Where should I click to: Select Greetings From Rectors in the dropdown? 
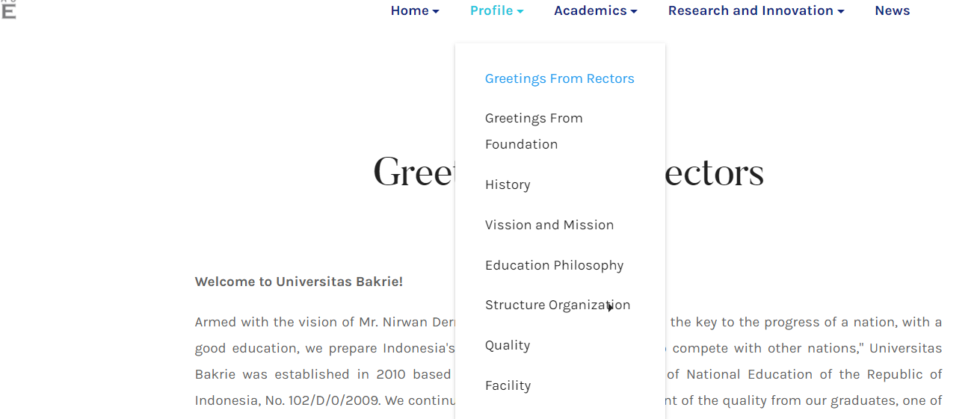(559, 78)
